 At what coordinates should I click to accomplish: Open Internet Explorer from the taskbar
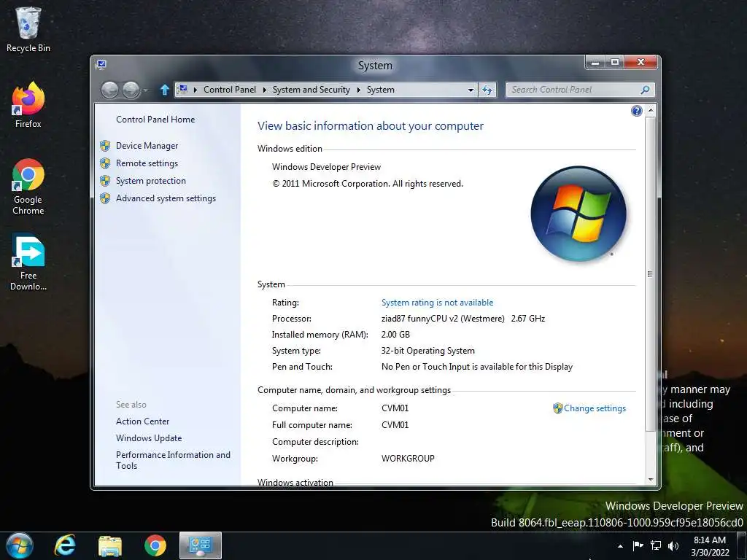[x=65, y=545]
